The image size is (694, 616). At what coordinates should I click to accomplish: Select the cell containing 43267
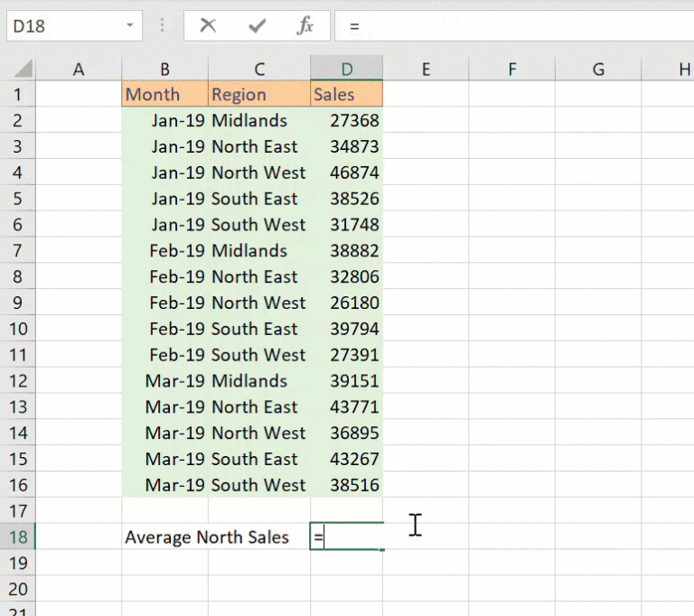(x=347, y=459)
